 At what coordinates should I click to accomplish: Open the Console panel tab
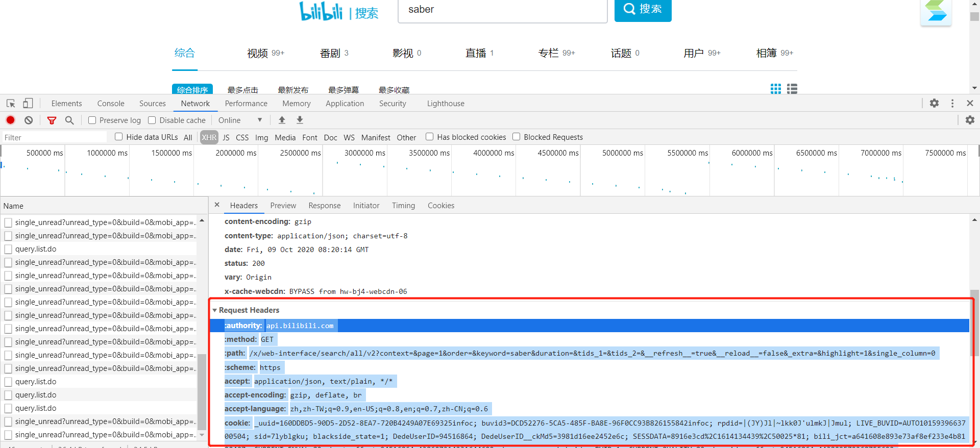pos(111,104)
